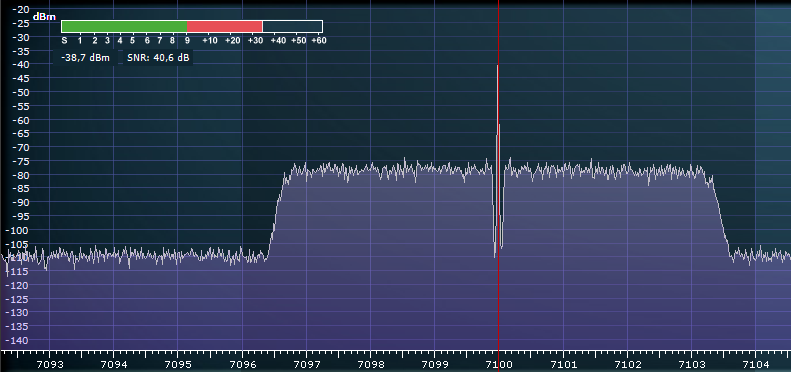This screenshot has height=372, width=791.
Task: Tune to 7098 on frequency axis
Action: (370, 364)
